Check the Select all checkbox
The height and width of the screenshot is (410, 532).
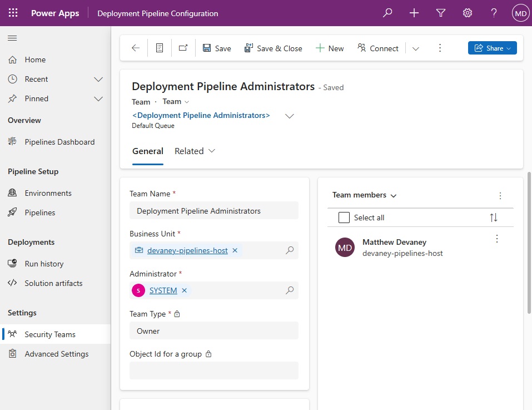[344, 218]
